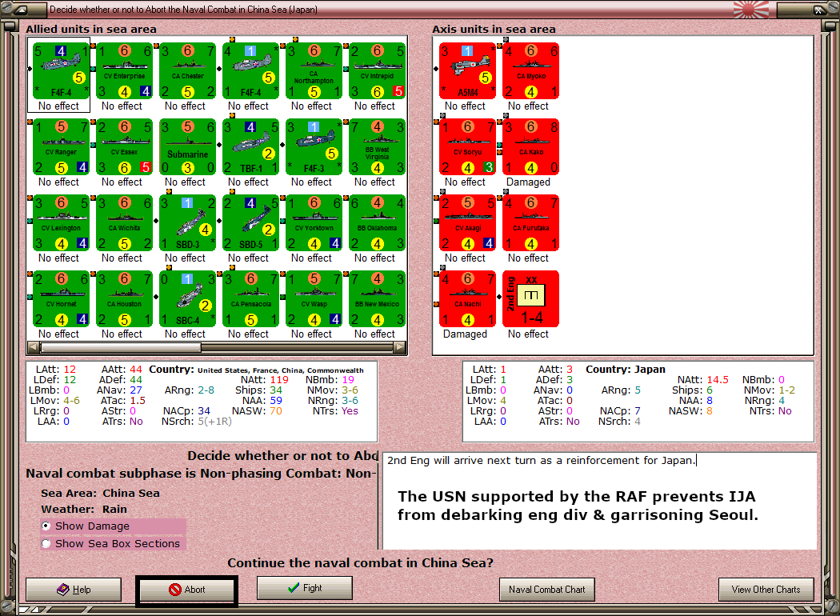This screenshot has height=616, width=840.
Task: Click the Allied units horizontal scrollbar thumb
Action: pos(121,347)
